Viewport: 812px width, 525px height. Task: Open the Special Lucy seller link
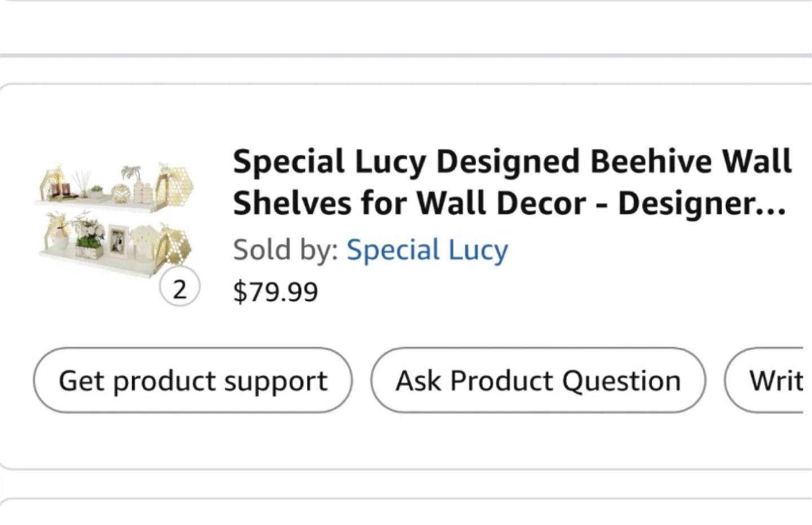[x=427, y=250]
